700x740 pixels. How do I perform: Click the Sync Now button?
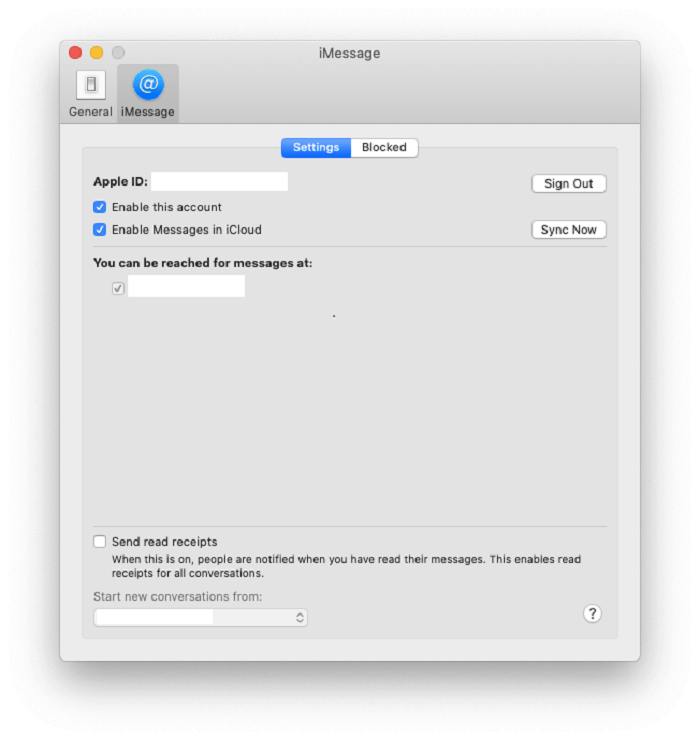(569, 230)
